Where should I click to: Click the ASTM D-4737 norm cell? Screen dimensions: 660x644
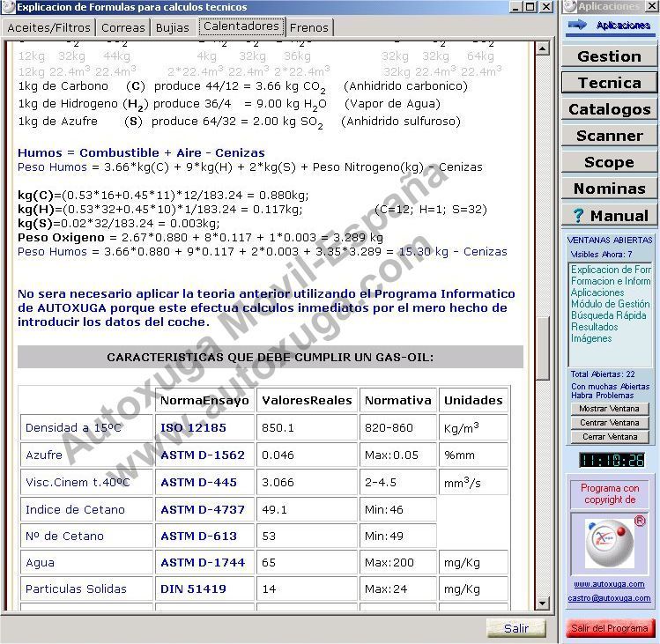[x=204, y=510]
